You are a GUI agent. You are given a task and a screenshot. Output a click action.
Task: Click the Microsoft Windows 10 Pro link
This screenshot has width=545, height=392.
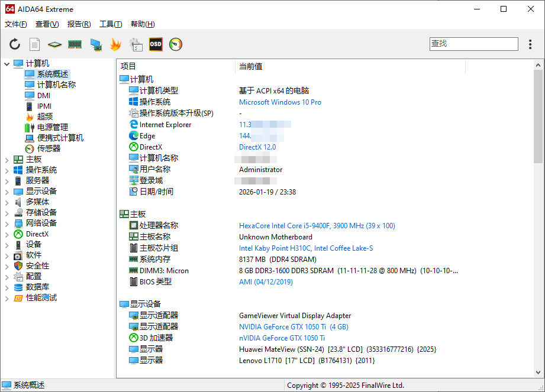[x=280, y=102]
